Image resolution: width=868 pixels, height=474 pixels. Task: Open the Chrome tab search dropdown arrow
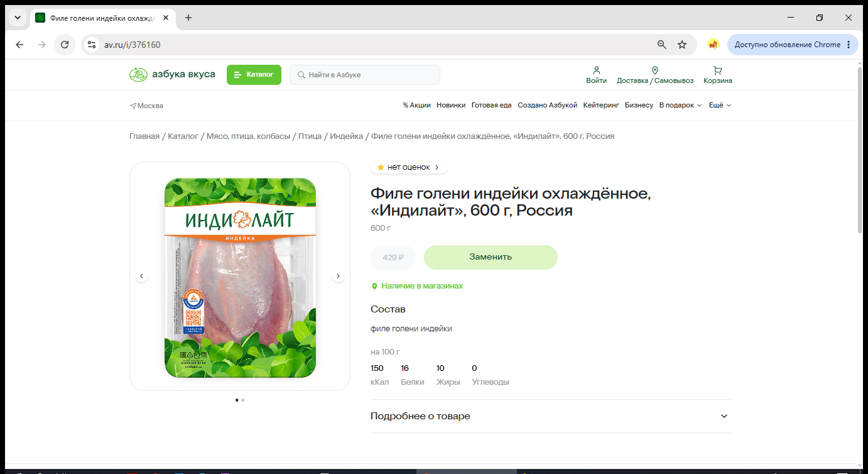18,18
